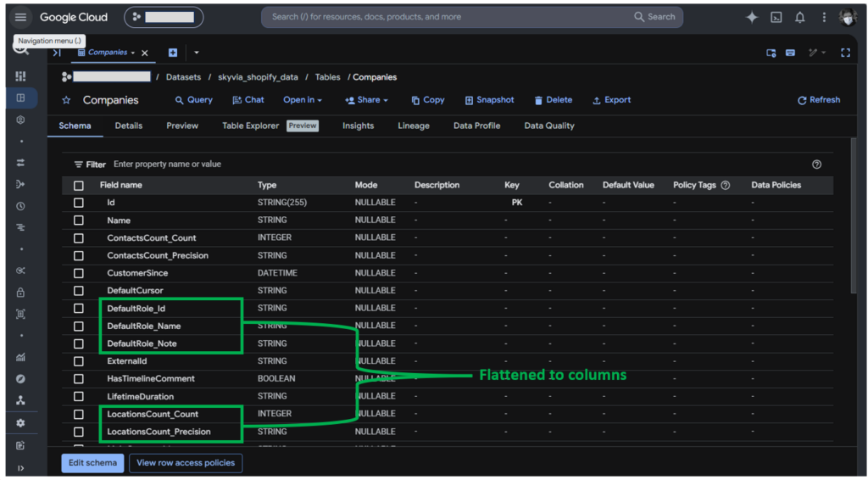Screen dimensions: 868x480
Task: Select the DefaultRole_Id checkbox
Action: click(x=79, y=309)
